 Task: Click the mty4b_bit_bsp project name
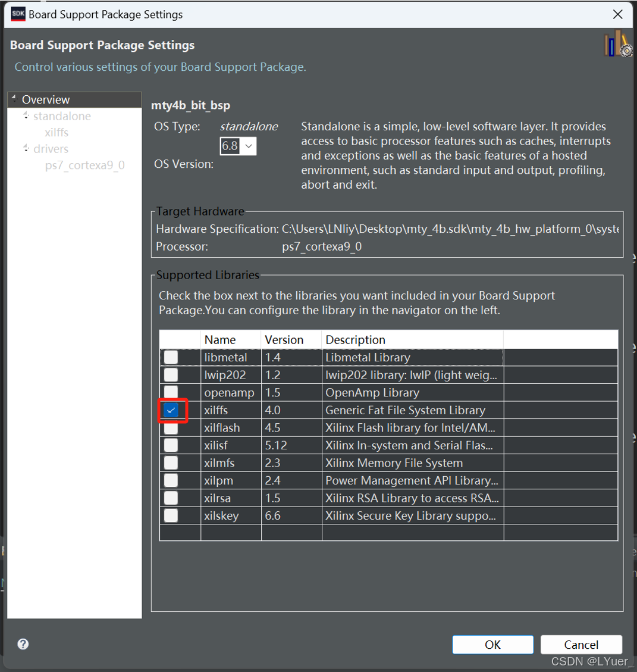pyautogui.click(x=191, y=105)
